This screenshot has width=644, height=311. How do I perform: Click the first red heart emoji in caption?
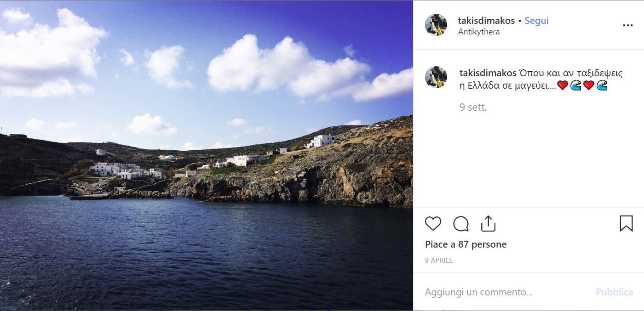562,85
